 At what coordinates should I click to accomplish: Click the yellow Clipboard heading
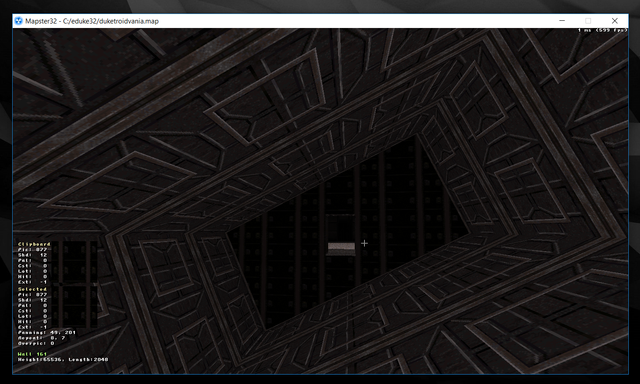[x=34, y=244]
